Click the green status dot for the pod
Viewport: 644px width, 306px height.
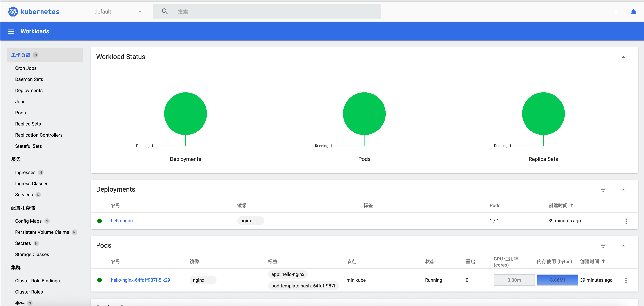pyautogui.click(x=100, y=280)
